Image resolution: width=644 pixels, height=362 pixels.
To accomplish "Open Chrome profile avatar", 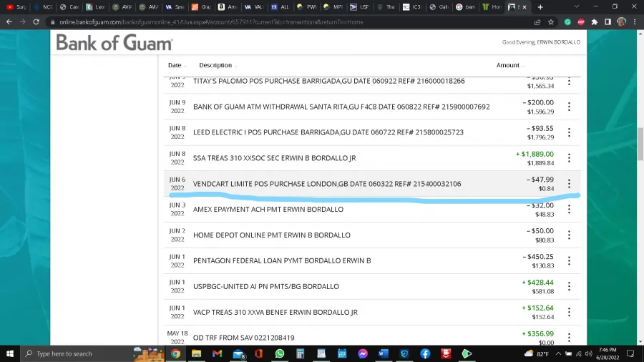I will click(x=621, y=22).
